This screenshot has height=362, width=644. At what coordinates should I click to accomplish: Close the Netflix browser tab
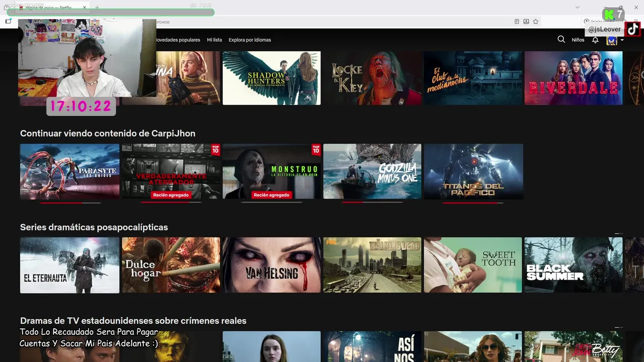85,8
